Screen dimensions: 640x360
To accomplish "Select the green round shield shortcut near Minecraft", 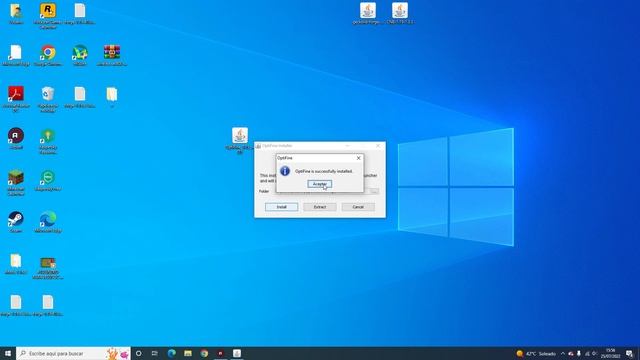I will pos(48,180).
